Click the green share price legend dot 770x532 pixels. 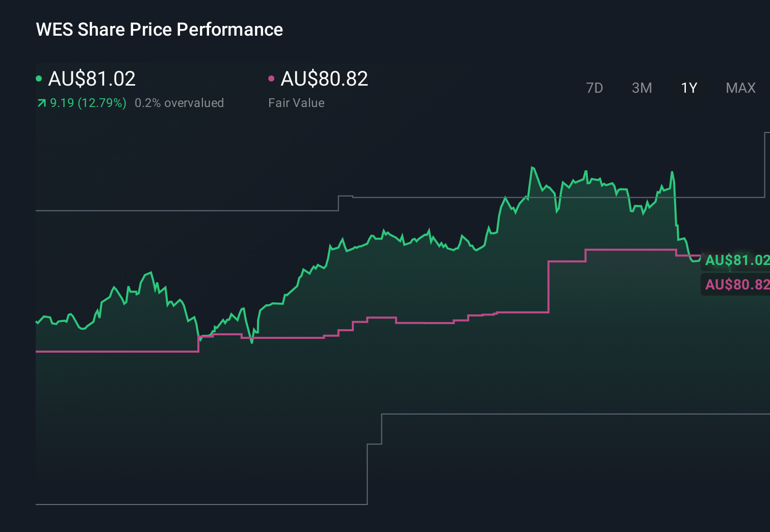tap(39, 77)
